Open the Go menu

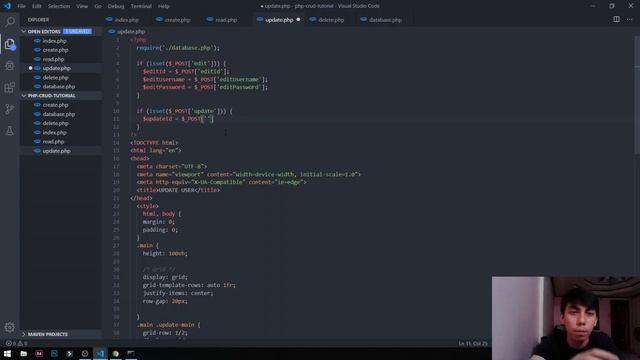pos(98,6)
